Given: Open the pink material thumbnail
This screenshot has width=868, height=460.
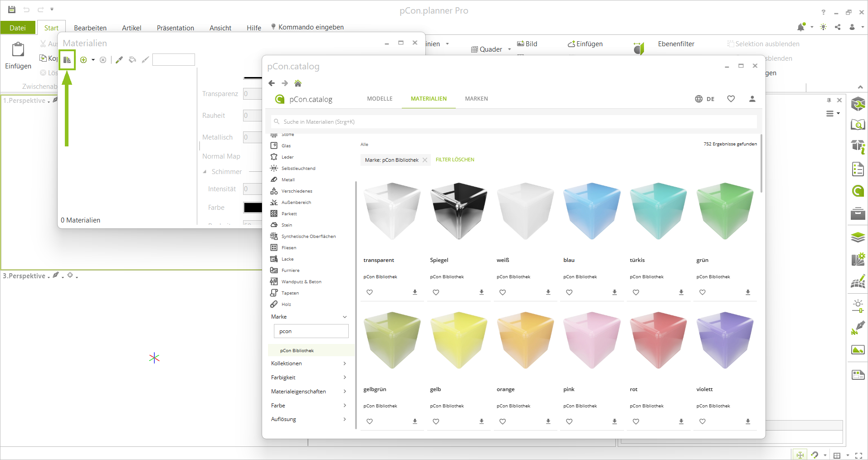Looking at the screenshot, I should coord(592,340).
